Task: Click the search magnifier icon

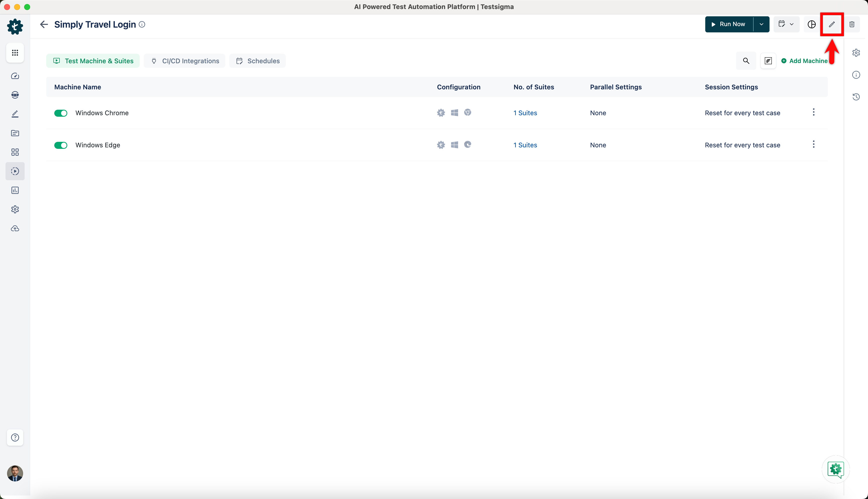Action: [x=746, y=61]
